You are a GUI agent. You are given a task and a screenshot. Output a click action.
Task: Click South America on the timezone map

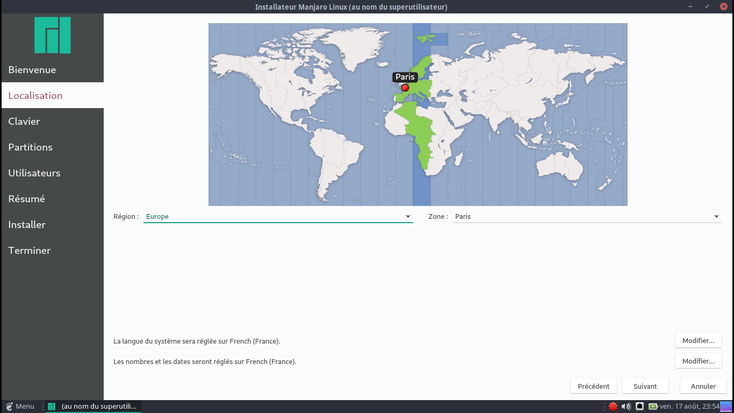335,162
